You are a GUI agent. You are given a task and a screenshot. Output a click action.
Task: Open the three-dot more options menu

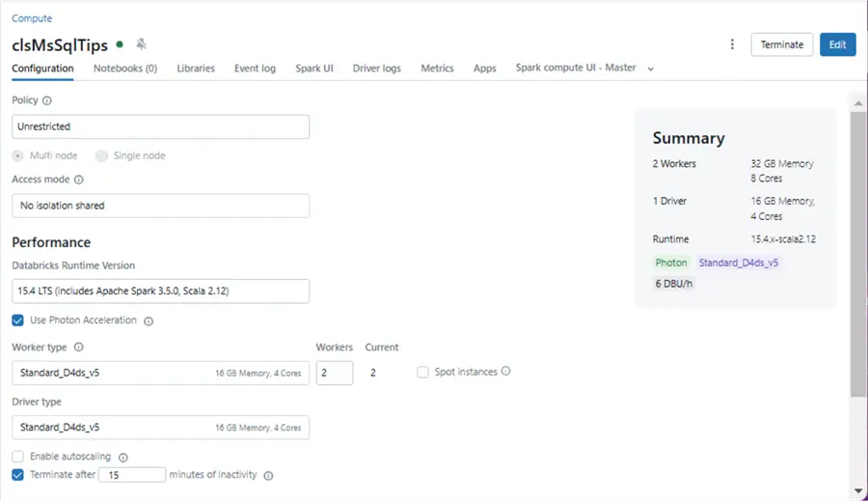point(732,44)
